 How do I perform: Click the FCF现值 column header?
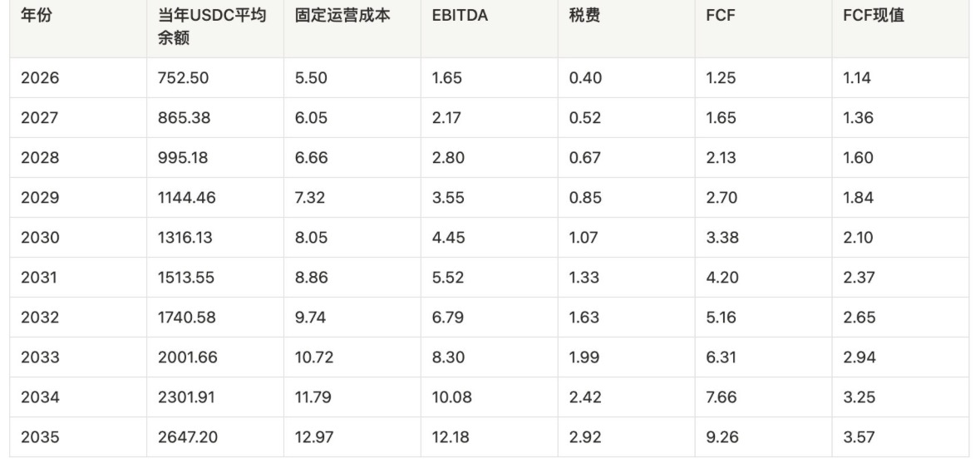873,16
